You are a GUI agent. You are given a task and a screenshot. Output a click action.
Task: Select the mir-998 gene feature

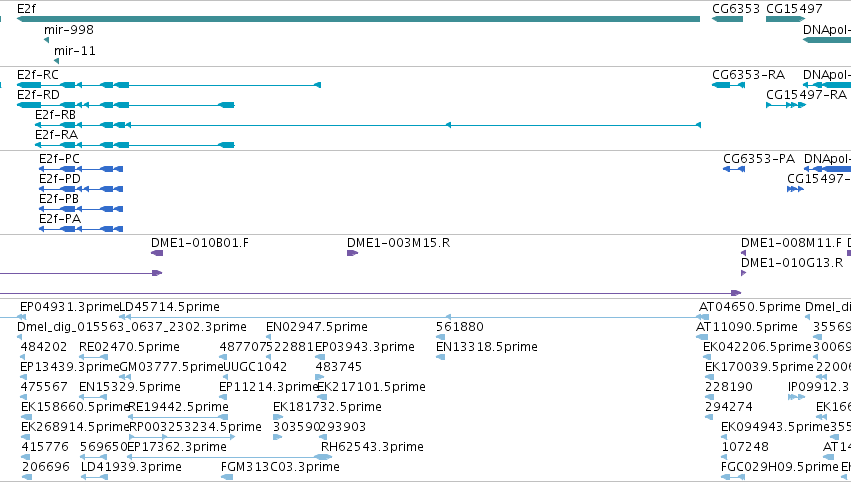(x=47, y=40)
